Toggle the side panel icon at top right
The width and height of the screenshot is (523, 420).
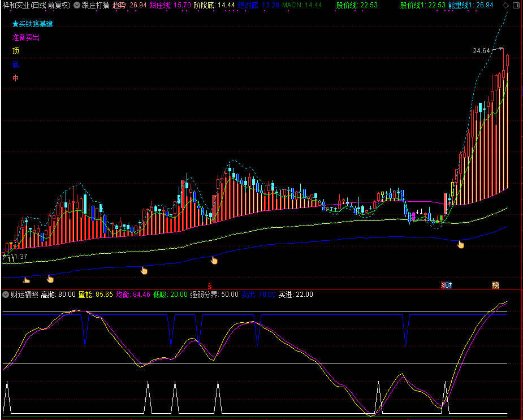pos(516,5)
